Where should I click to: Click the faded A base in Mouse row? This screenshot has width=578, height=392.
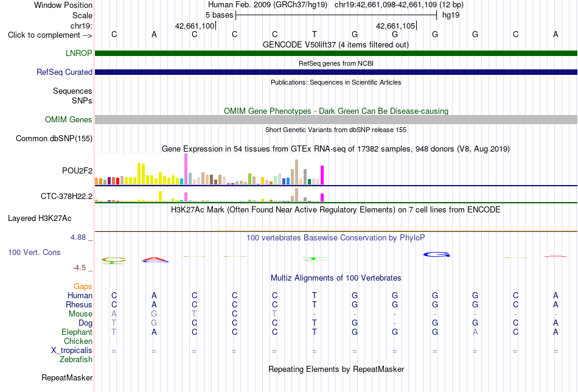[x=114, y=314]
